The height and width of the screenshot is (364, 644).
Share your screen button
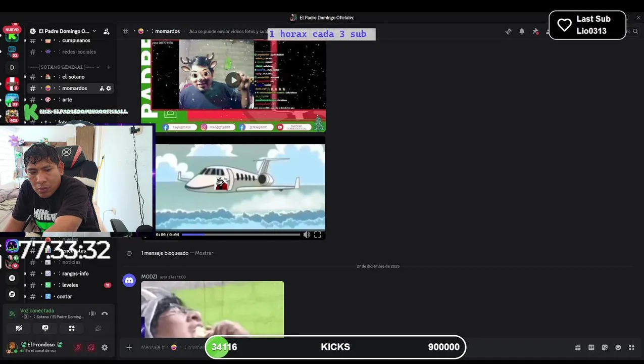(45, 328)
